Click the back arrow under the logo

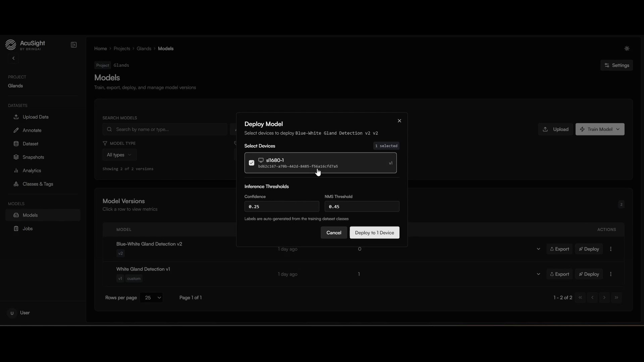coord(13,58)
